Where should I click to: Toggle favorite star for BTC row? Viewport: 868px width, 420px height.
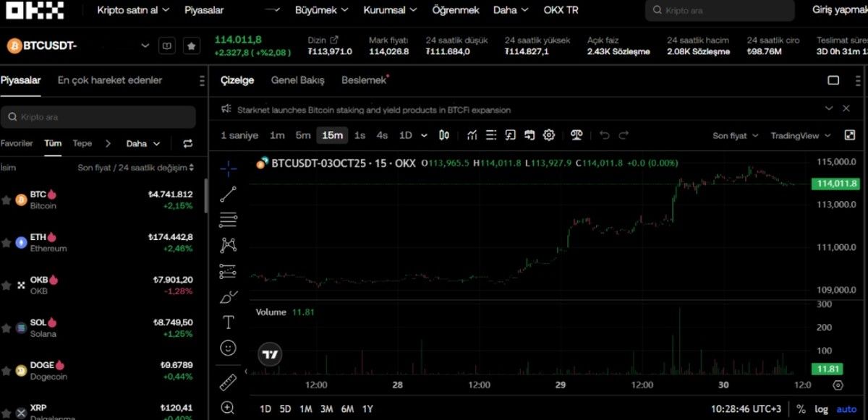[7, 200]
